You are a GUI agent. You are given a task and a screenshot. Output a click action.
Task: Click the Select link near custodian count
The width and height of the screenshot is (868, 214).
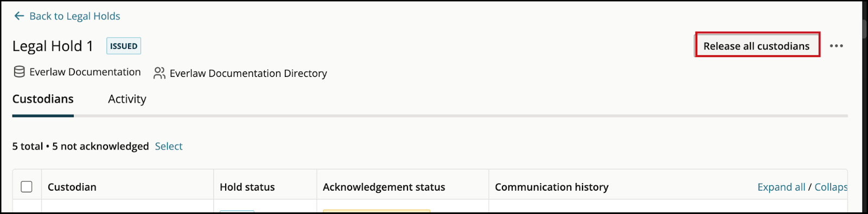pyautogui.click(x=169, y=146)
